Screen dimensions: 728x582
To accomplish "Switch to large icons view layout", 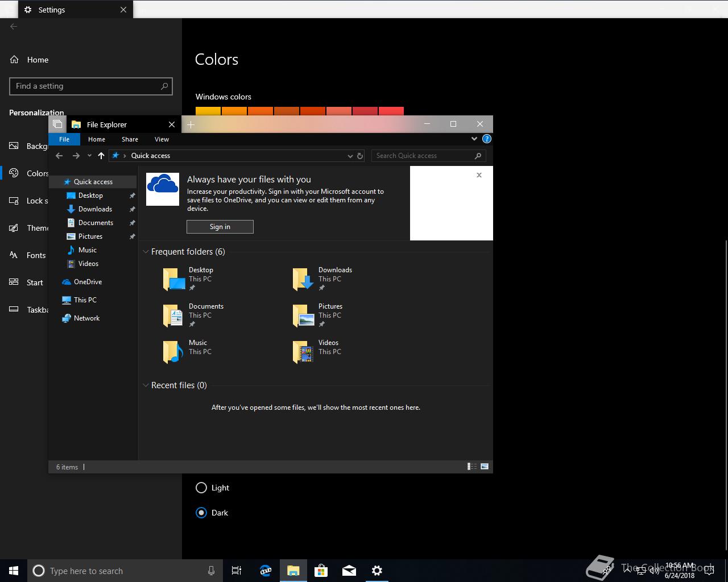I will pos(485,467).
